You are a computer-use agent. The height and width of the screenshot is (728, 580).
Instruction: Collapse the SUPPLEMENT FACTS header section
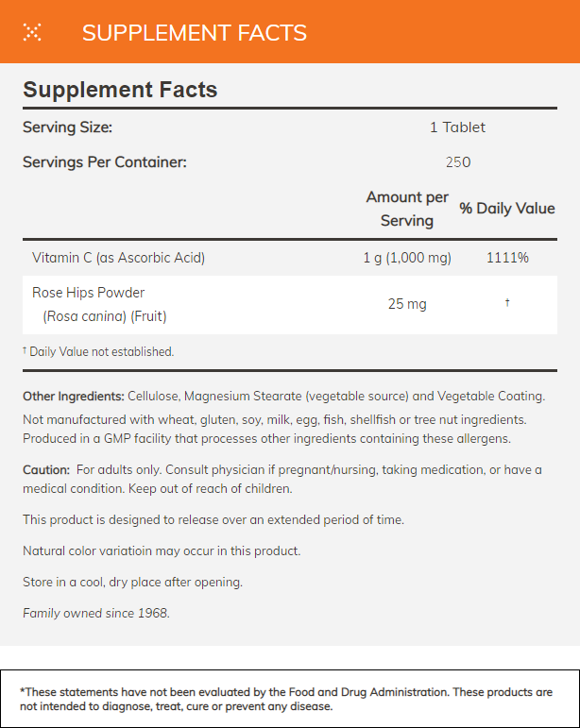click(x=194, y=32)
